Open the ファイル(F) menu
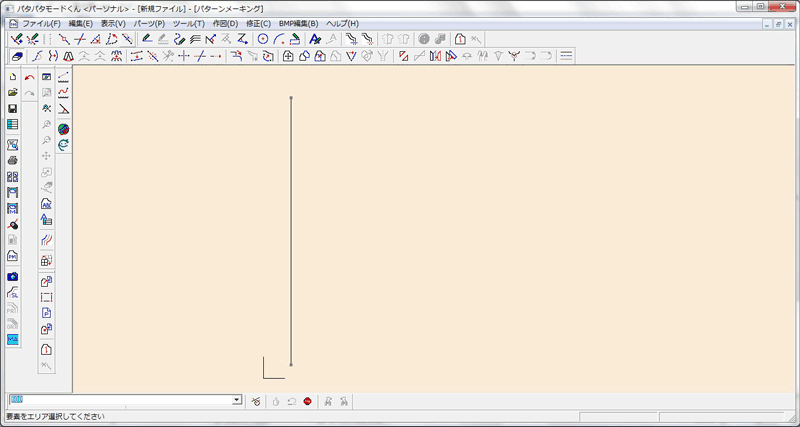This screenshot has width=800, height=427. click(x=41, y=23)
